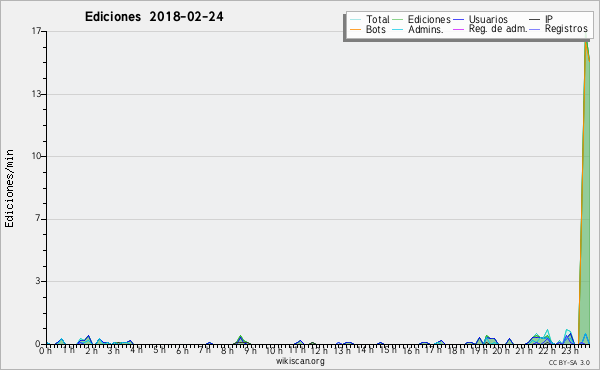Screen dimensions: 600x370
Task: Click the y-axis value 7
Action: pyautogui.click(x=38, y=218)
